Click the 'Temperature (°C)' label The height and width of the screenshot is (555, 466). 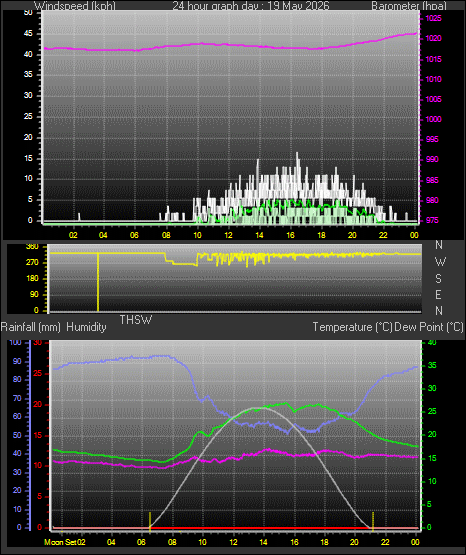[352, 327]
